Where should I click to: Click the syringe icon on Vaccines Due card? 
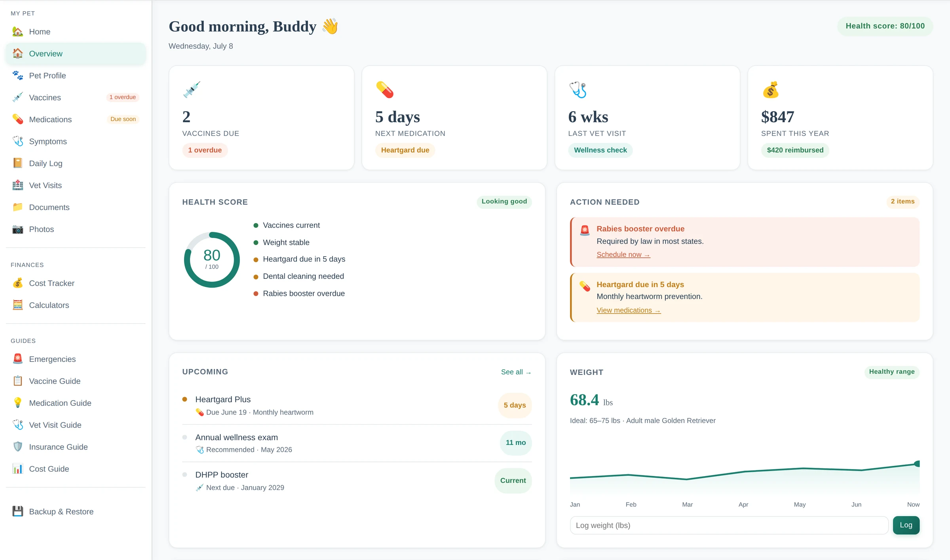[192, 90]
